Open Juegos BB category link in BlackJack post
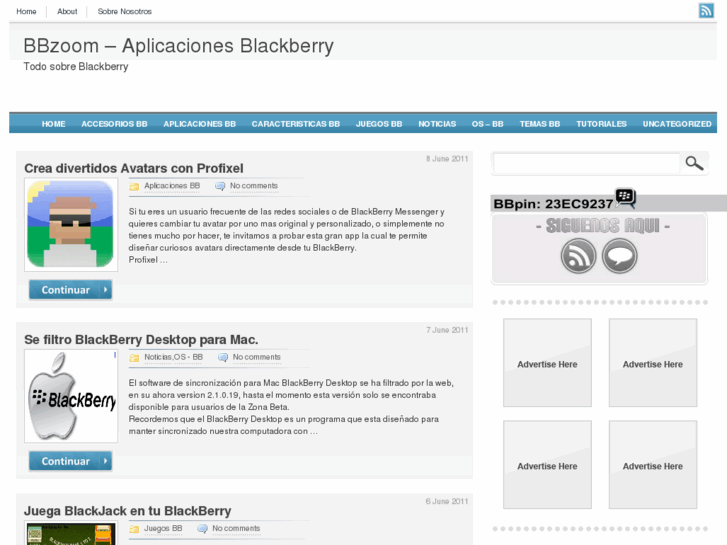727x545 pixels. (163, 528)
